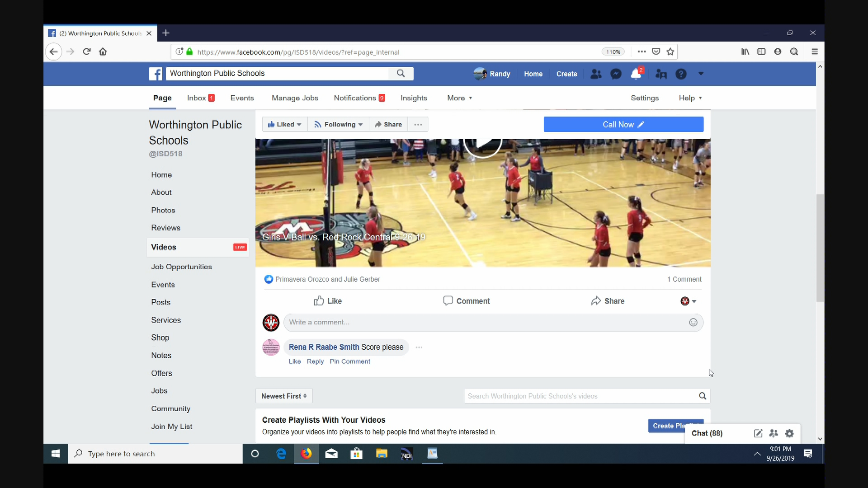Expand Following dropdown
Screen dimensions: 868x488
(339, 124)
